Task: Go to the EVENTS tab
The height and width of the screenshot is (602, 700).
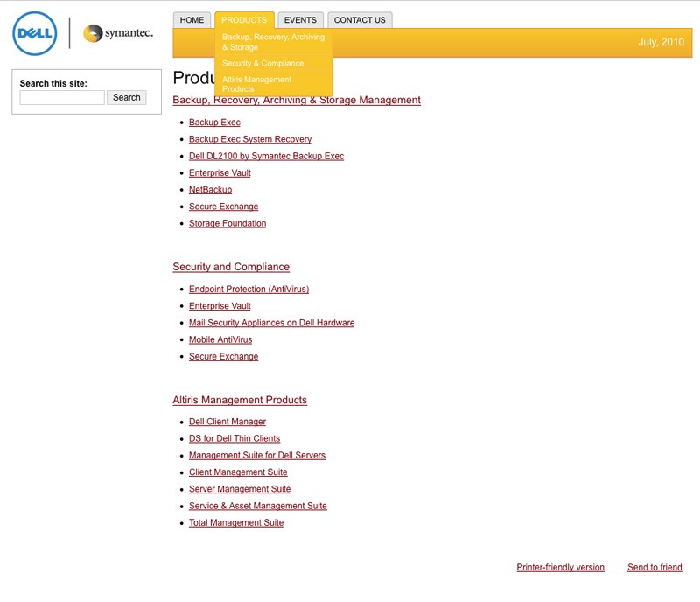Action: [300, 20]
